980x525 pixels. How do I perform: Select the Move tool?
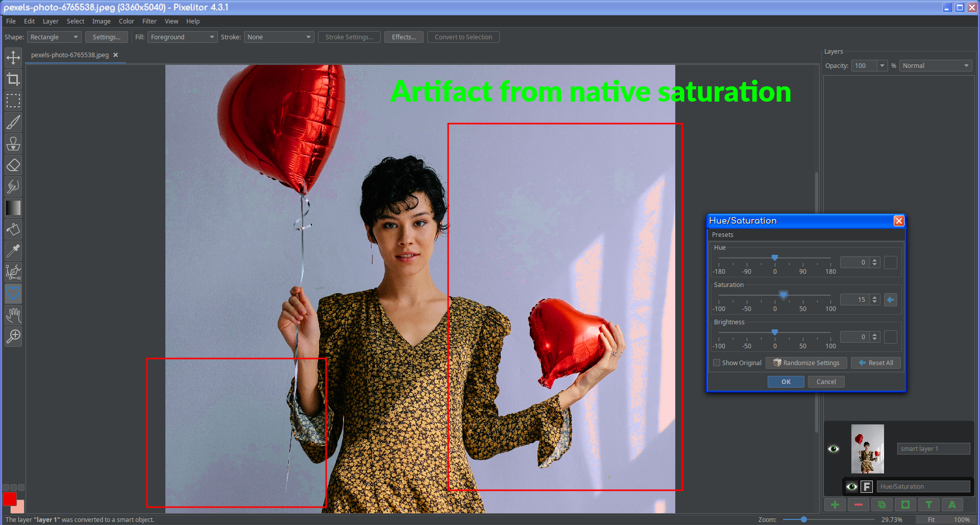click(13, 58)
